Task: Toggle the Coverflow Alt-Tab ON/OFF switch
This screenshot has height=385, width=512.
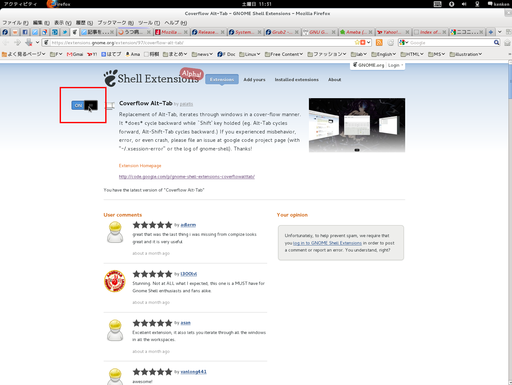Action: tap(84, 105)
